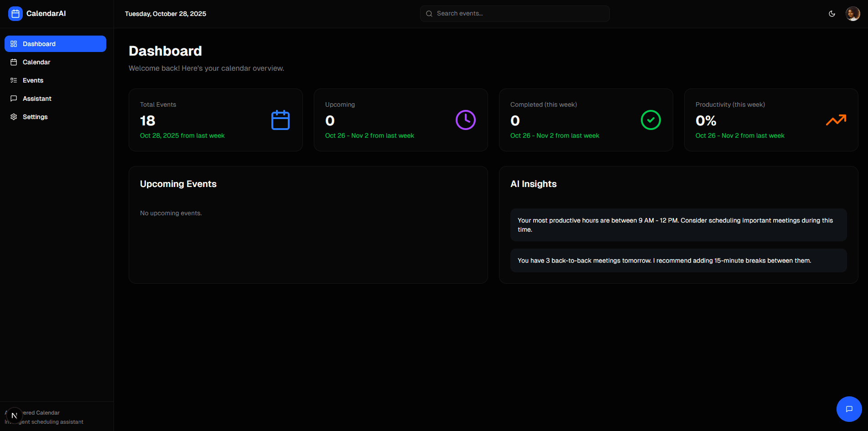Click the magnifier icon in the search bar

(429, 14)
